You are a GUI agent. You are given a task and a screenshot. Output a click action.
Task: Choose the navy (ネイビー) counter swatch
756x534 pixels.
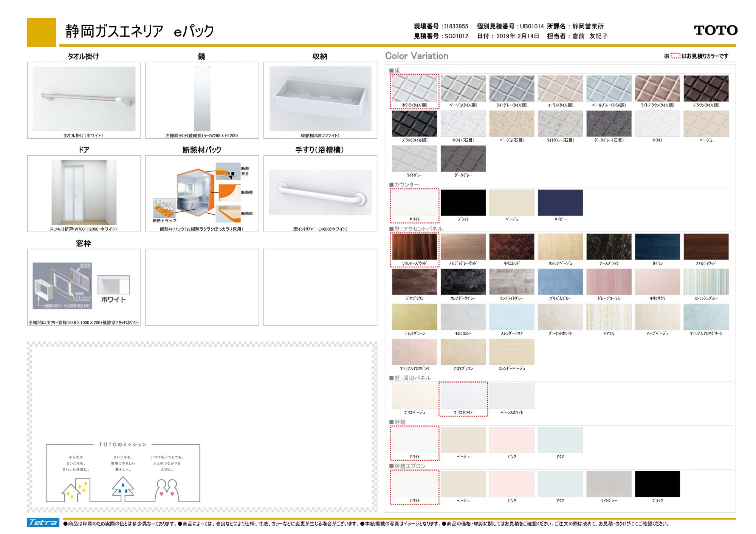(560, 203)
